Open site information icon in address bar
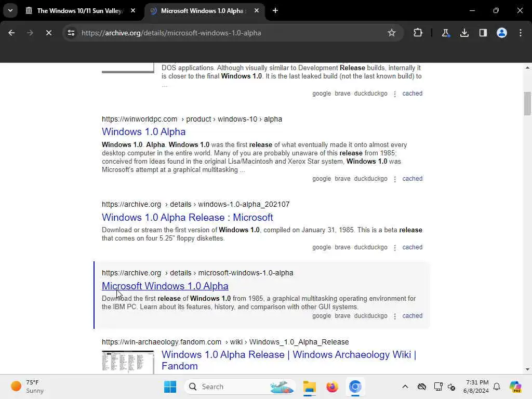This screenshot has width=532, height=399. tap(71, 33)
